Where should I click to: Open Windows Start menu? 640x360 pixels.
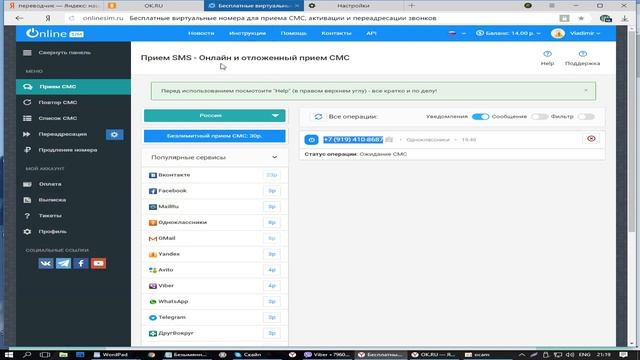9,355
